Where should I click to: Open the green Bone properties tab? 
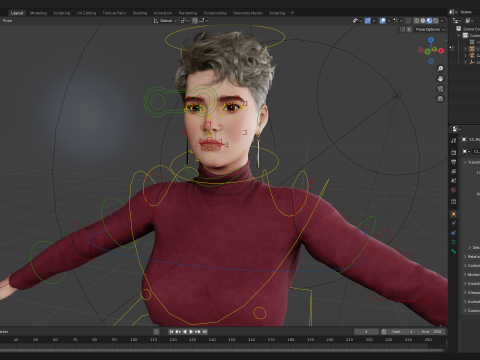pos(453,252)
